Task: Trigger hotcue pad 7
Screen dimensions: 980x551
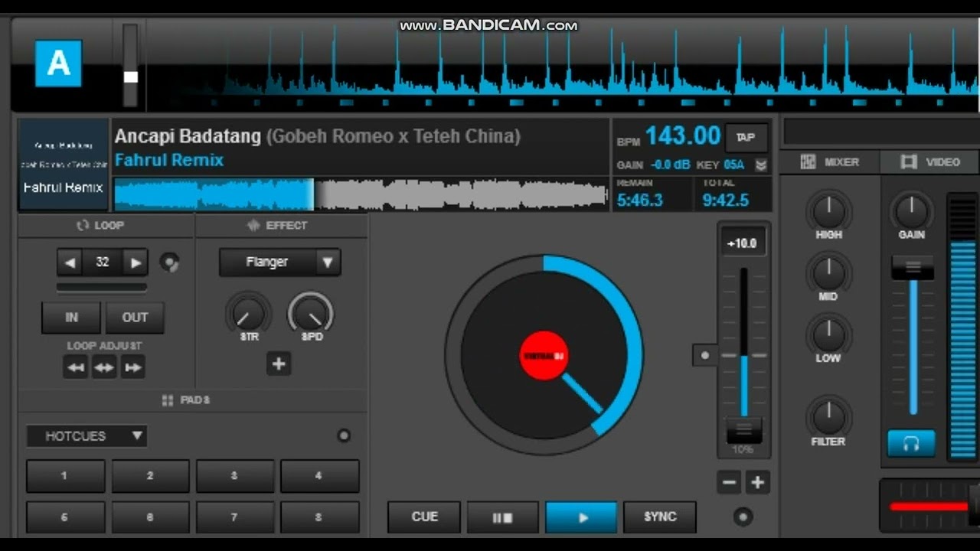Action: point(235,517)
